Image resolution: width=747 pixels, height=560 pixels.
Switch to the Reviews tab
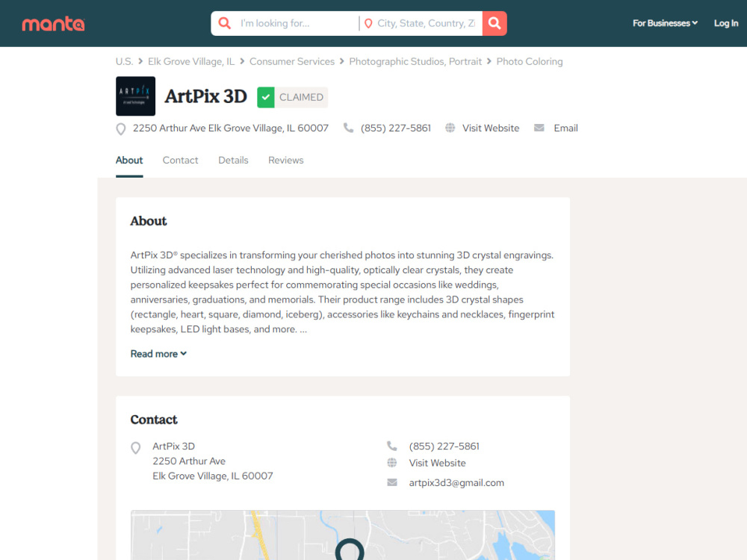pyautogui.click(x=285, y=161)
